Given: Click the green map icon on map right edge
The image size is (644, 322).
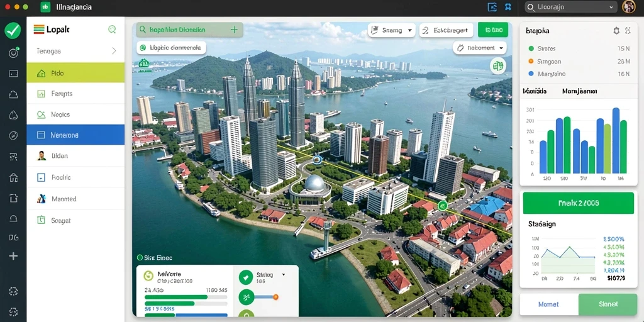Looking at the screenshot, I should (498, 65).
